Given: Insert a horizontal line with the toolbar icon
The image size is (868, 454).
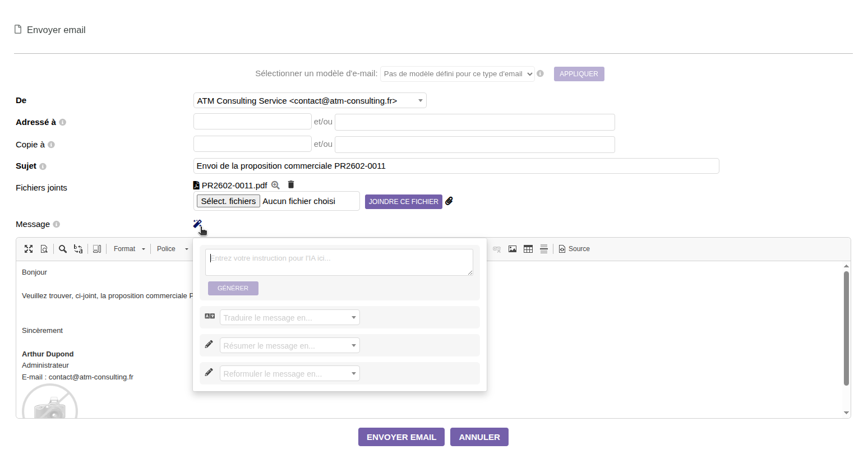Looking at the screenshot, I should click(x=544, y=249).
